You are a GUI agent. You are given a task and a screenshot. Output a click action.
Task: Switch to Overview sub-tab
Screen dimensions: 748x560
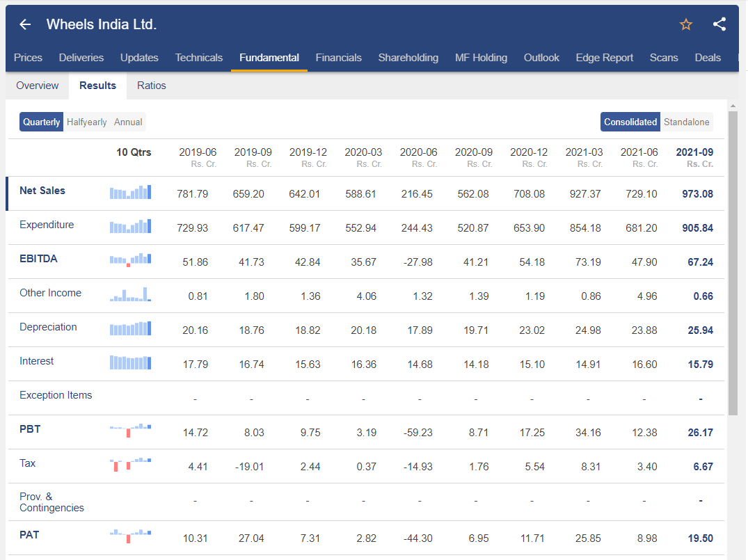[x=37, y=86]
